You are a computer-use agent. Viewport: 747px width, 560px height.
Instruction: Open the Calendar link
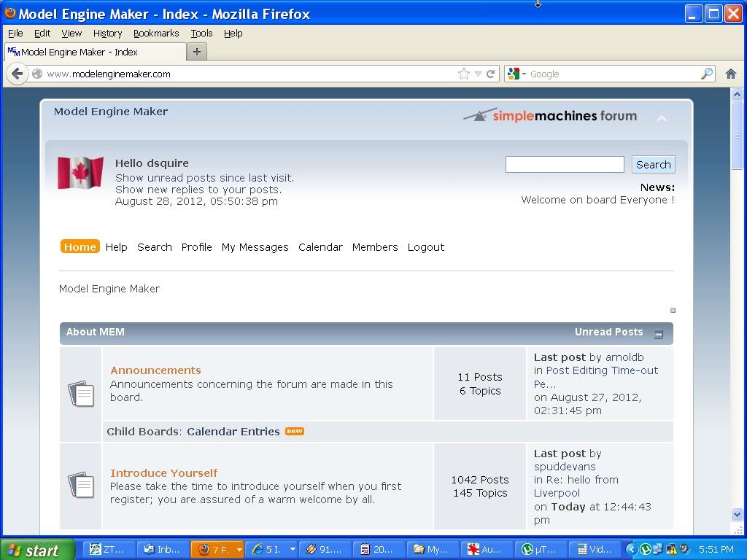[321, 247]
